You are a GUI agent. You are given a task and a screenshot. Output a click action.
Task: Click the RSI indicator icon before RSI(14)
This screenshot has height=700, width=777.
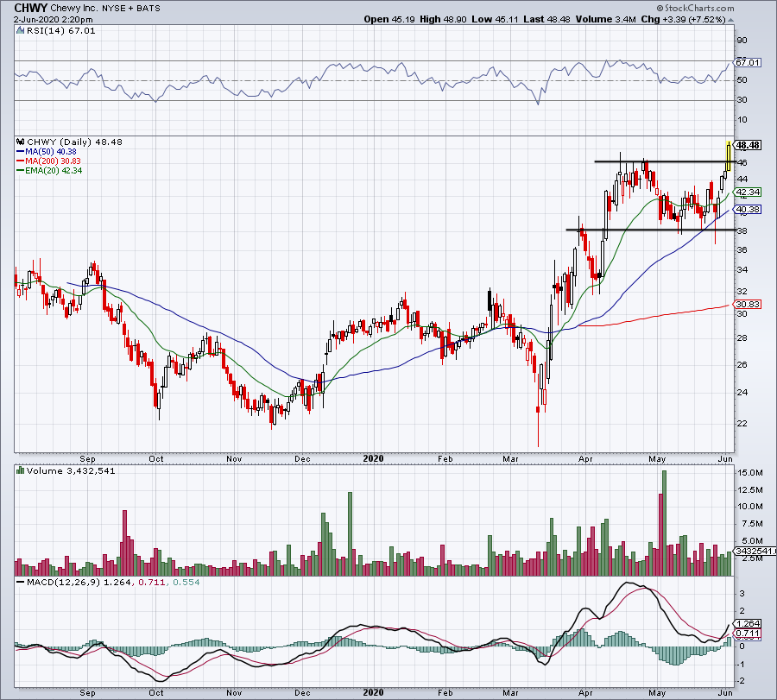click(x=21, y=31)
